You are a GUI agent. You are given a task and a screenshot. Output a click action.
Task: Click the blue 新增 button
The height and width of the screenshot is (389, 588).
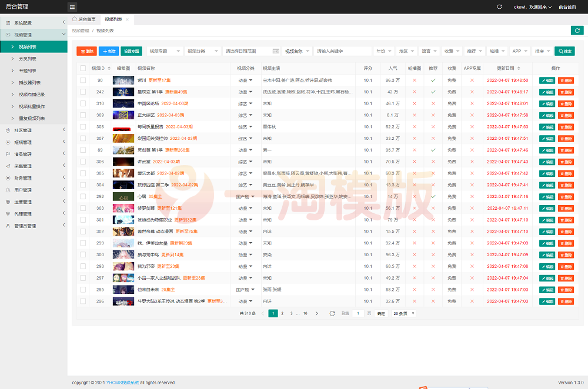point(109,51)
